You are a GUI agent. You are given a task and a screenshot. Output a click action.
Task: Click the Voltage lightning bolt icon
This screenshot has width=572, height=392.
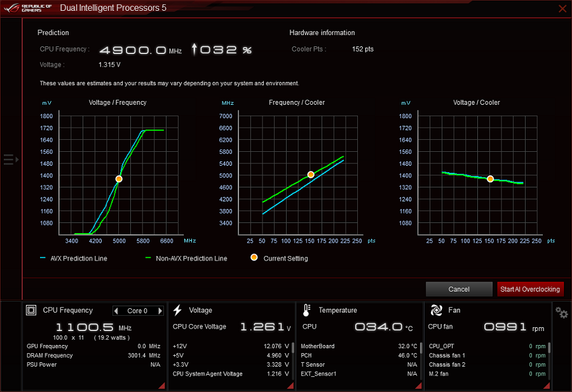point(178,310)
